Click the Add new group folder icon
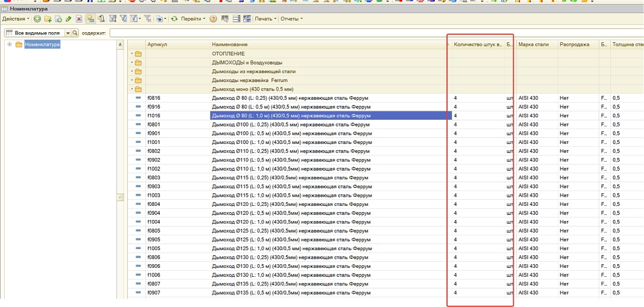 48,19
